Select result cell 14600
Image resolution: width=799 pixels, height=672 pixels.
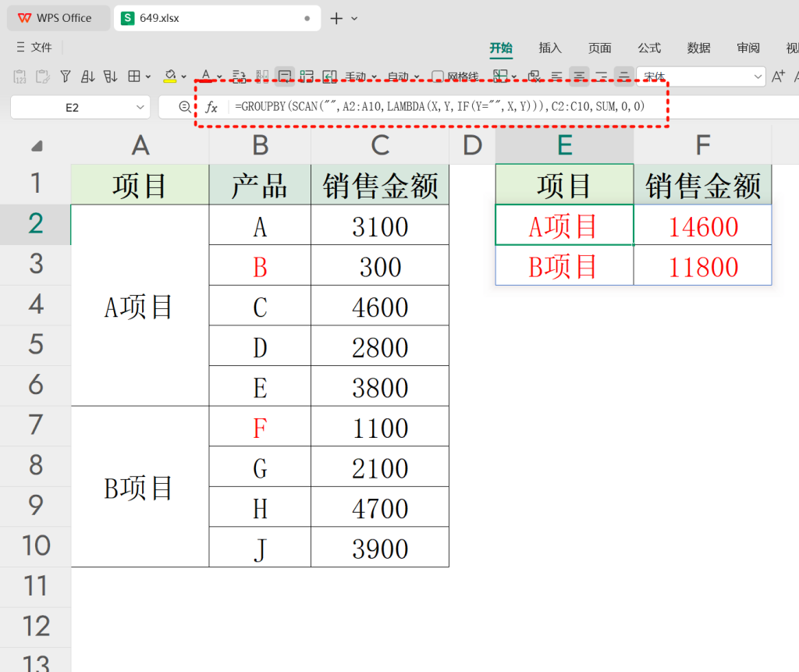[703, 225]
